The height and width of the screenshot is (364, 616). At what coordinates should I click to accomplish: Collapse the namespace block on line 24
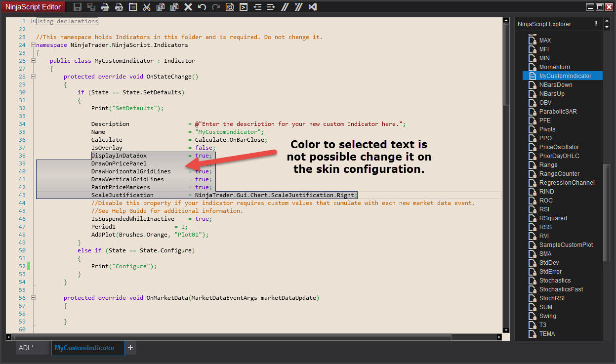tap(33, 45)
